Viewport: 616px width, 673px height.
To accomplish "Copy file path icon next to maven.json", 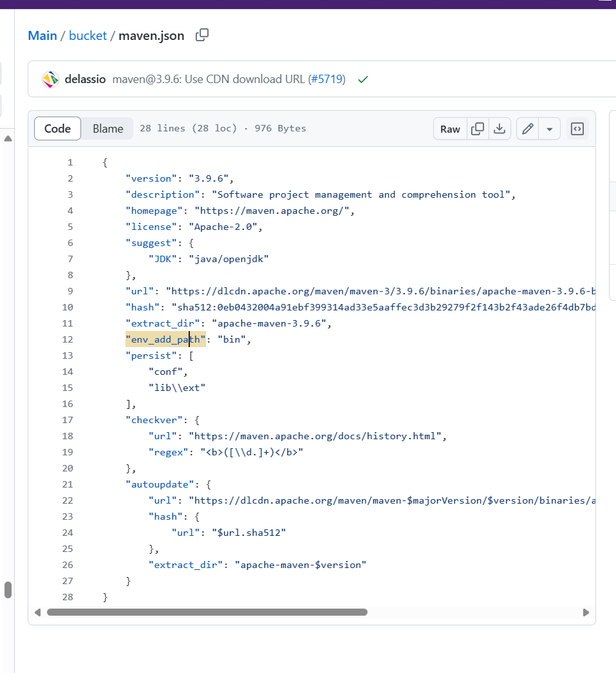I will pos(202,35).
